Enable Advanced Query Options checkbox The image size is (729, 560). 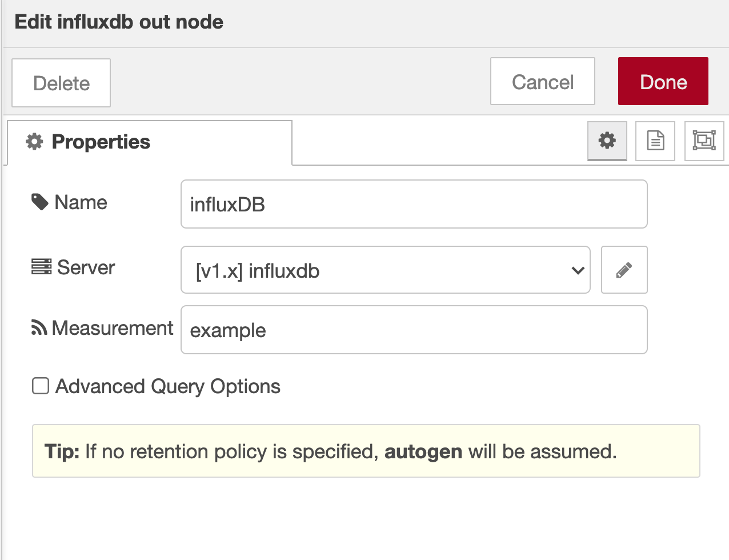(x=40, y=386)
